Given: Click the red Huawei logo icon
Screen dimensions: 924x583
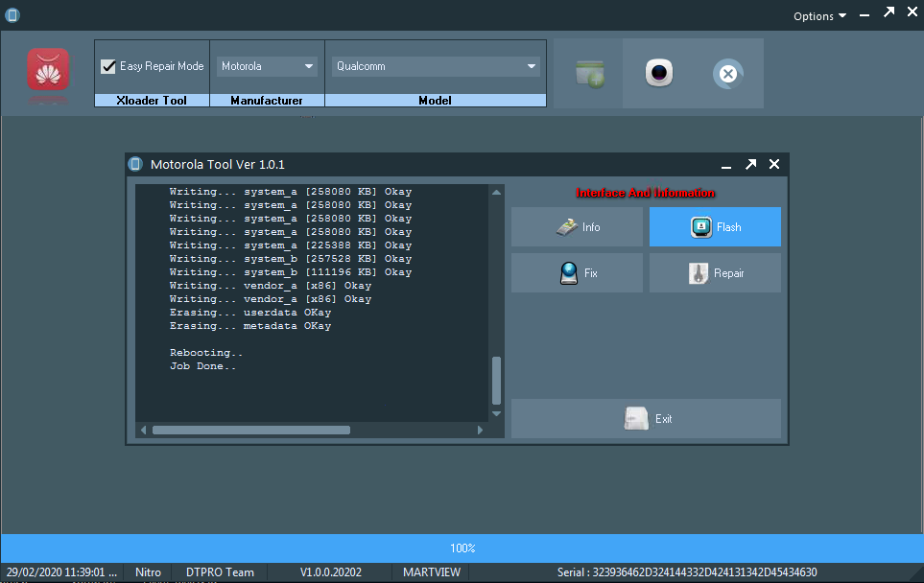Looking at the screenshot, I should (x=48, y=69).
